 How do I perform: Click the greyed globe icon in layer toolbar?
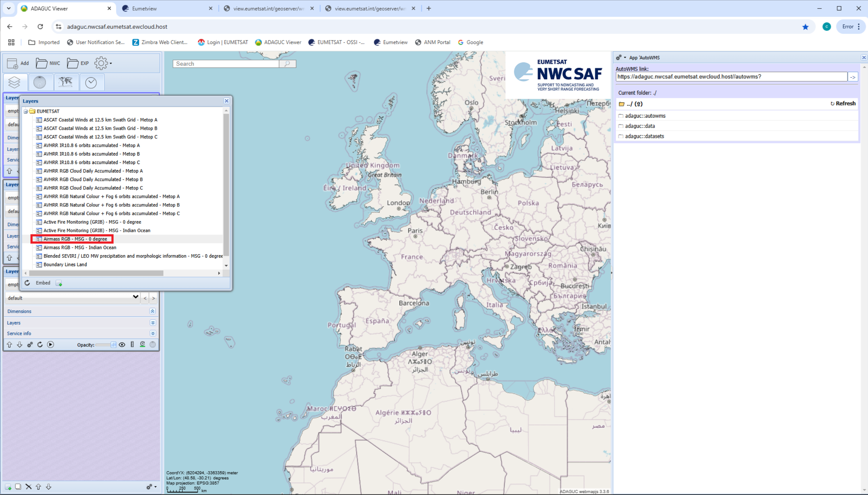tap(153, 344)
